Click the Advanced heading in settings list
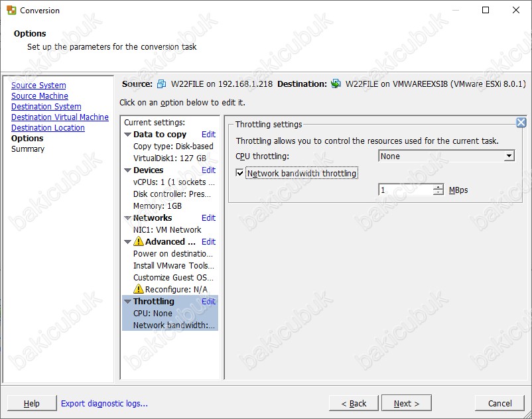The width and height of the screenshot is (532, 419). point(170,241)
